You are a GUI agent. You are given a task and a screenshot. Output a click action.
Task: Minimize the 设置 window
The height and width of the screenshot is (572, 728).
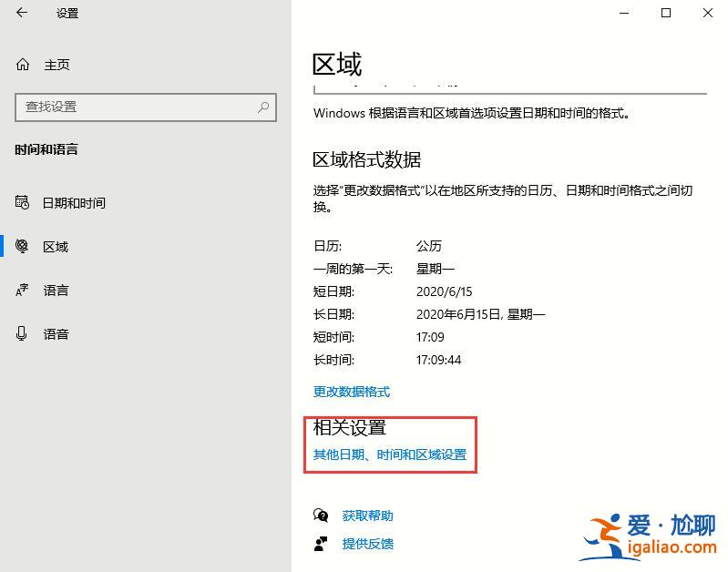point(624,13)
